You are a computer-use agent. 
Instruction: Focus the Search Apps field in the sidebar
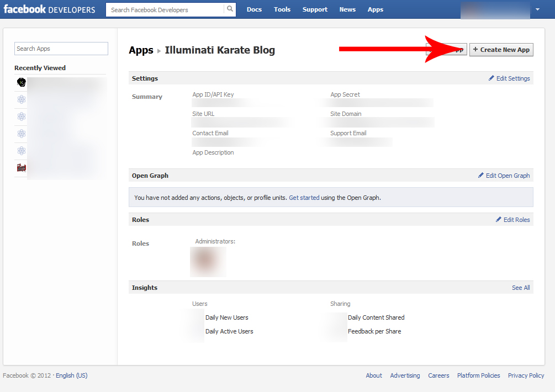[61, 49]
